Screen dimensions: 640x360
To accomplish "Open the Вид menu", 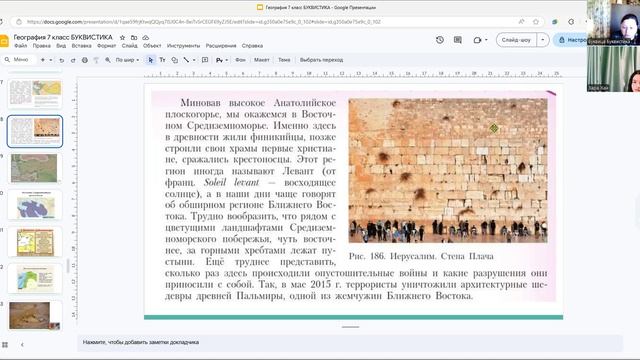I will [x=61, y=46].
